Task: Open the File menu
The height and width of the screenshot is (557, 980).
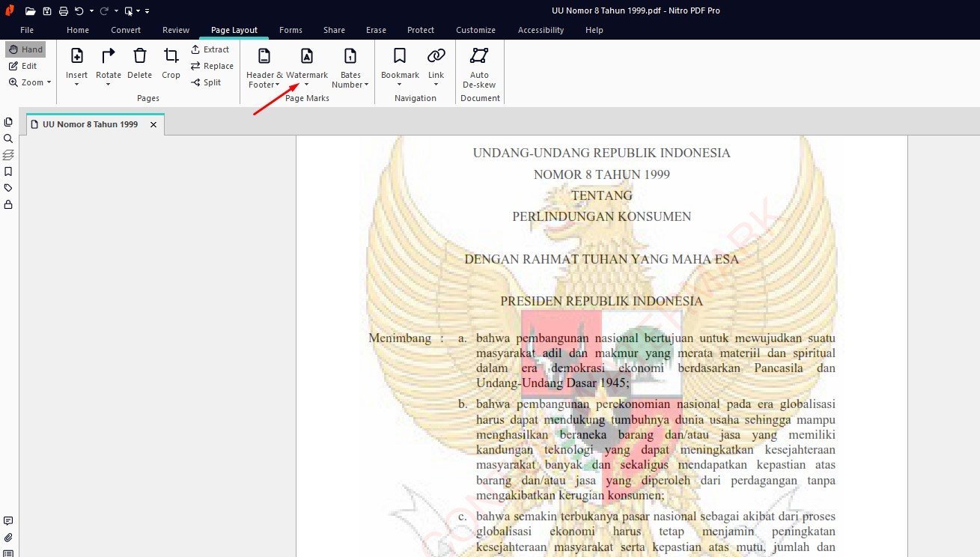Action: (x=27, y=30)
